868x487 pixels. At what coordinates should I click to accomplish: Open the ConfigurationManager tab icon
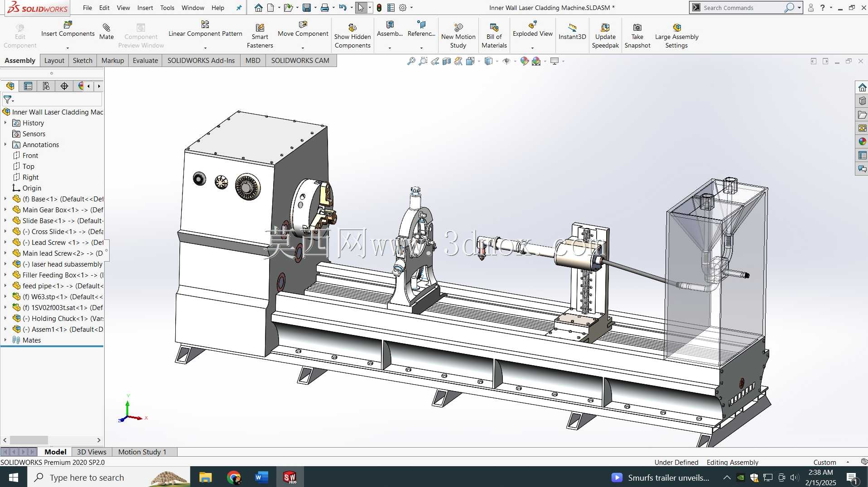[x=46, y=86]
